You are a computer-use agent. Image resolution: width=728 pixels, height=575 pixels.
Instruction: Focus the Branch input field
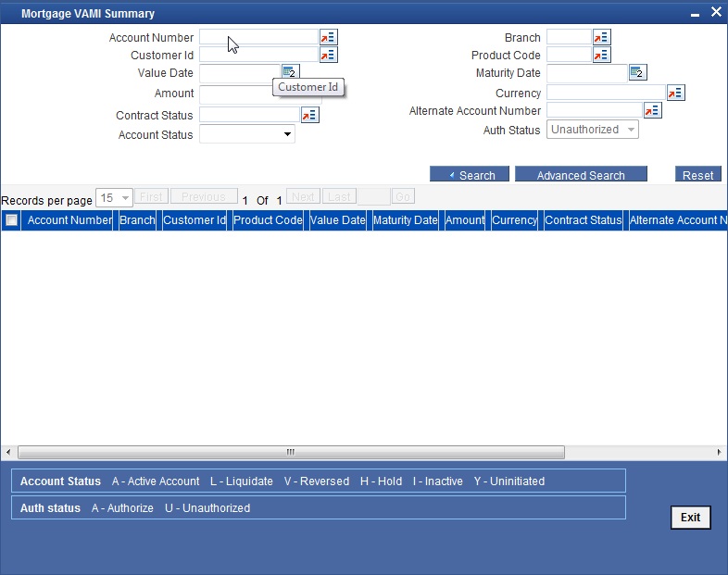570,37
